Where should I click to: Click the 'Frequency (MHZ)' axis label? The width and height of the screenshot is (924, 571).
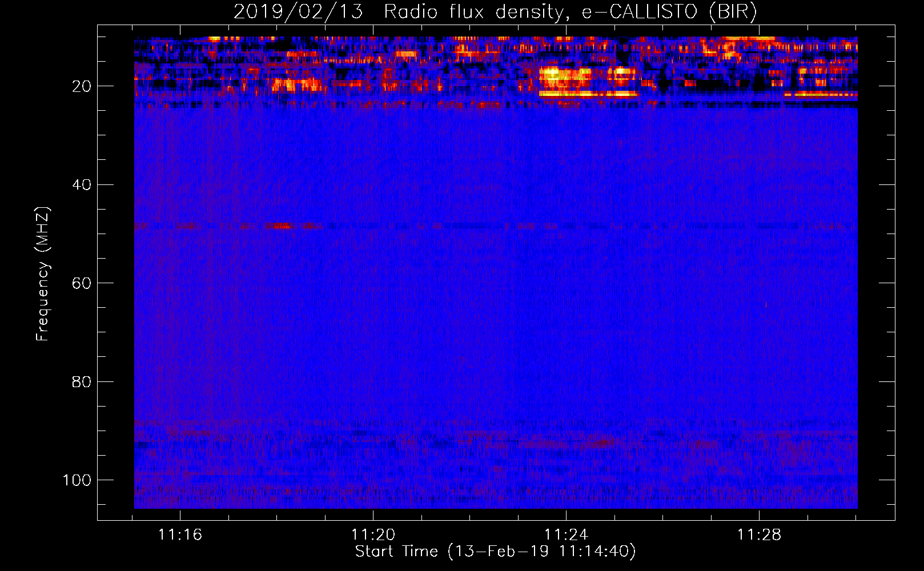(43, 274)
